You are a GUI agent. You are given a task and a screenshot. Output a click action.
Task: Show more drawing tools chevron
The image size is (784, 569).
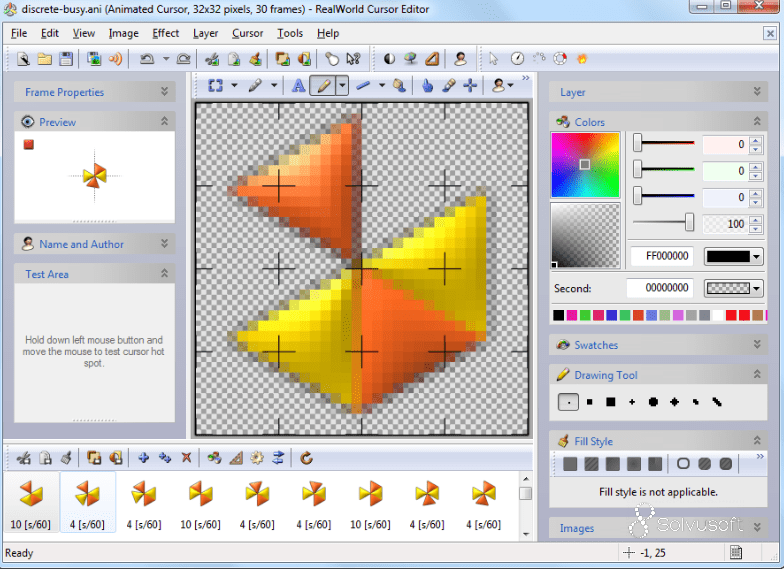pos(526,78)
